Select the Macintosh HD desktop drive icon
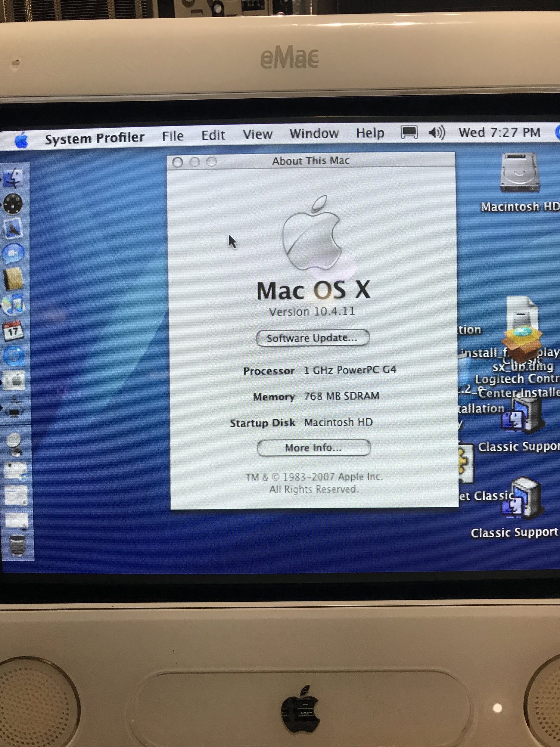This screenshot has height=747, width=560. 520,173
